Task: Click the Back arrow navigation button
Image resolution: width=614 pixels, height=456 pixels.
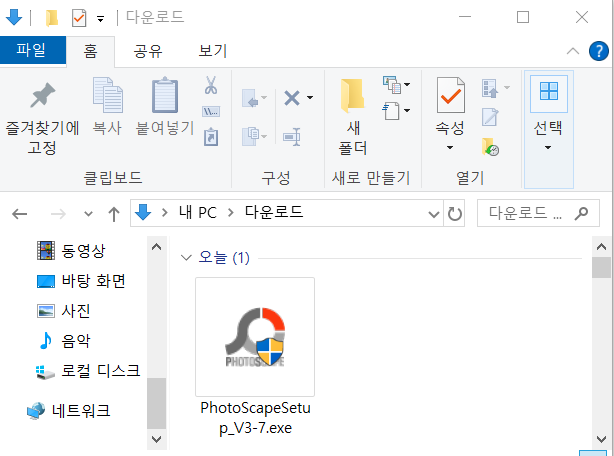Action: coord(20,214)
